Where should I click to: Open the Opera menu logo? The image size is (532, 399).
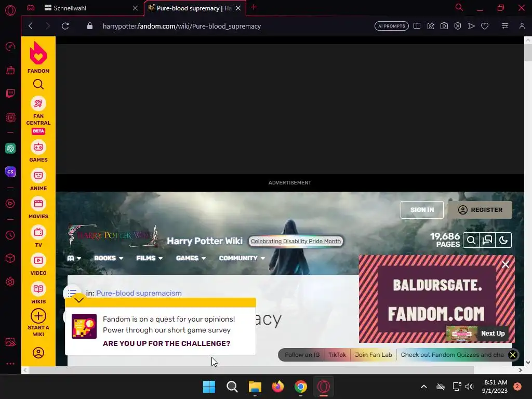coord(10,10)
